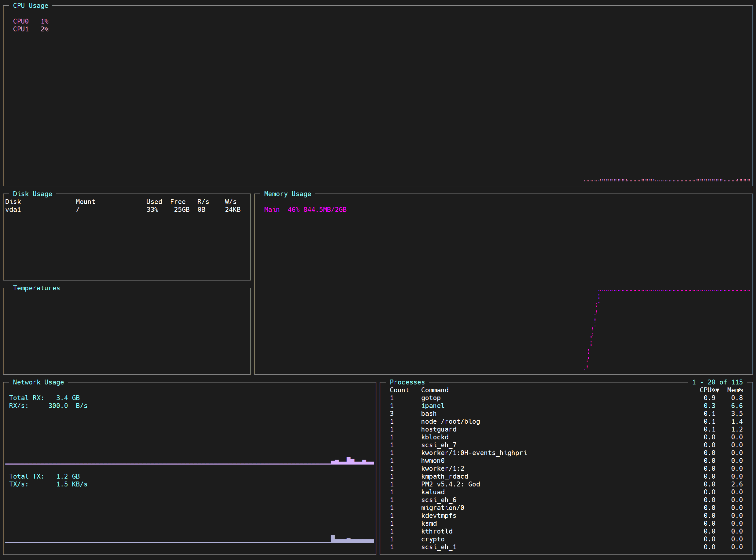Select the bash process row

(566, 414)
